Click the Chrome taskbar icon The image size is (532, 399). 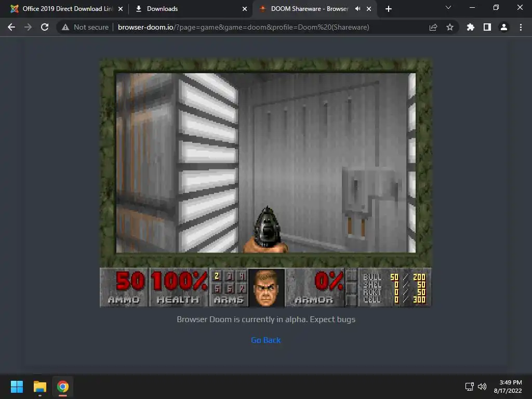pos(63,387)
